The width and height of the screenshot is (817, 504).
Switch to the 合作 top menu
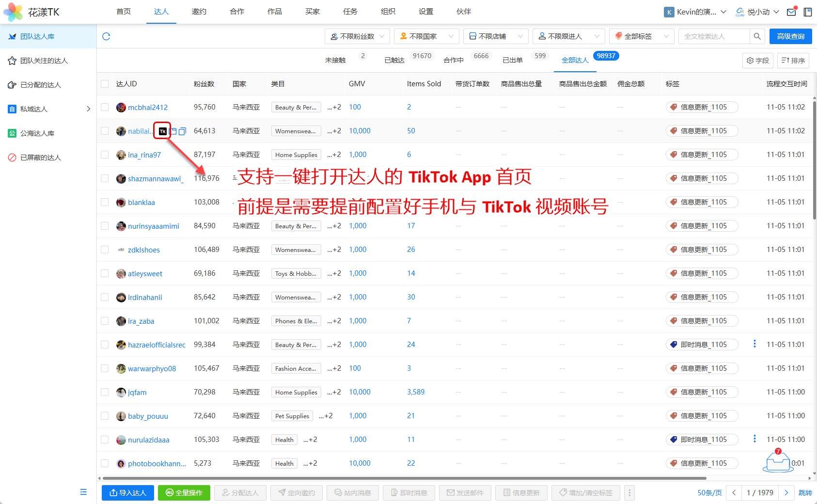pyautogui.click(x=237, y=12)
